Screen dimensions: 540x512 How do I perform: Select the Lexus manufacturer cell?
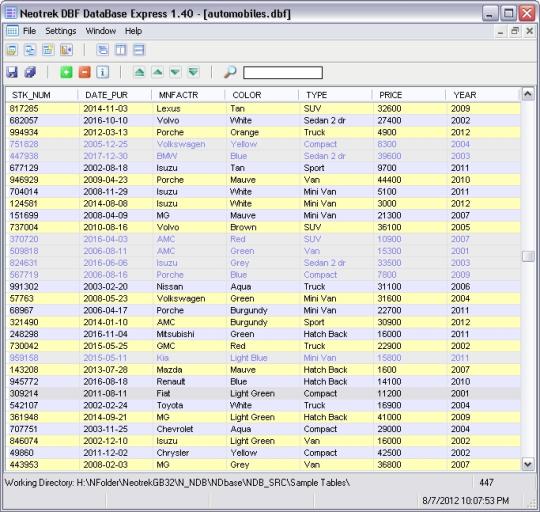coord(168,109)
